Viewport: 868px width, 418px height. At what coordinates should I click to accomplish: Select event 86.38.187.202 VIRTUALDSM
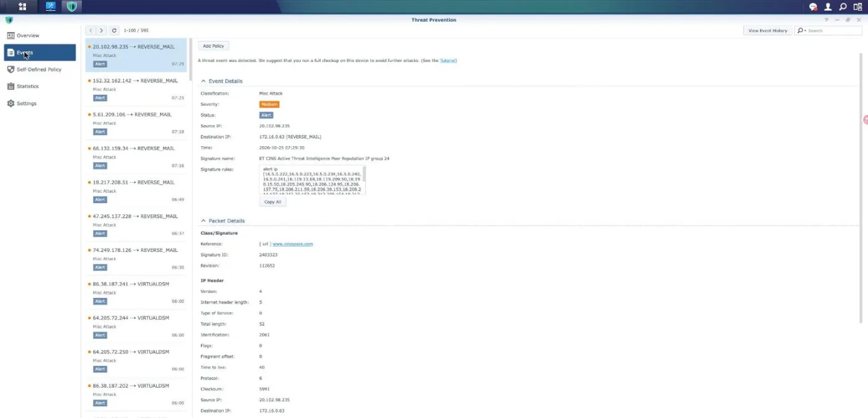(x=136, y=394)
